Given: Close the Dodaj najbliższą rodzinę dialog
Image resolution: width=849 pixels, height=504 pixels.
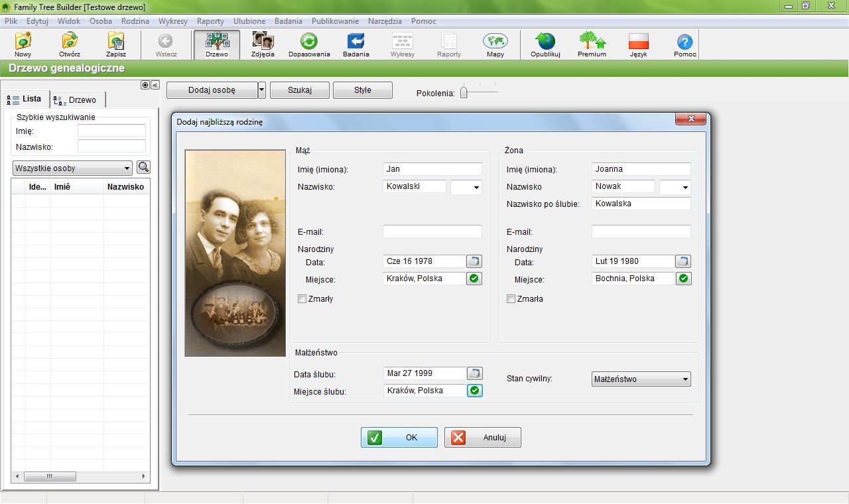Looking at the screenshot, I should tap(690, 119).
